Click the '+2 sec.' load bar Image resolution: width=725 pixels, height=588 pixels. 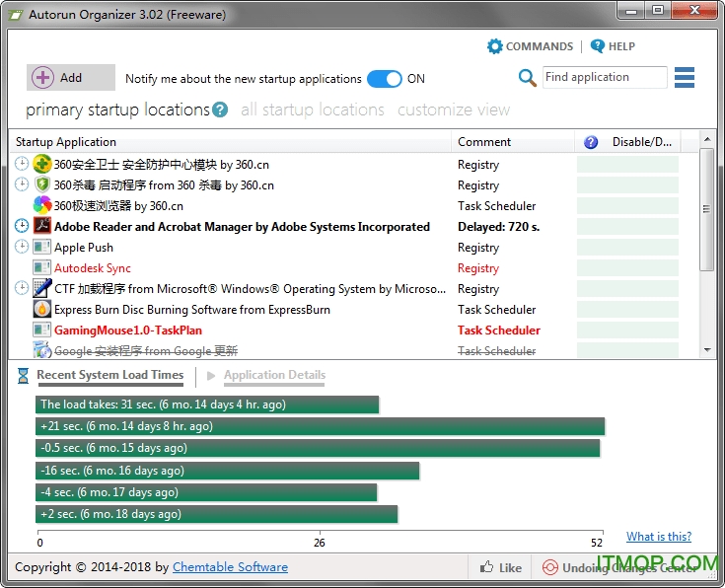click(216, 514)
